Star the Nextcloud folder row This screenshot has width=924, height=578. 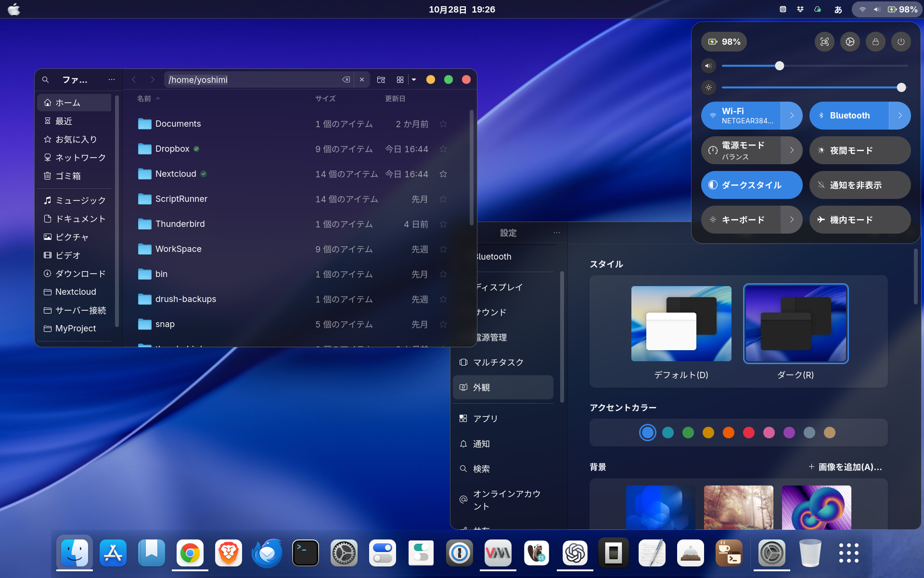point(443,174)
